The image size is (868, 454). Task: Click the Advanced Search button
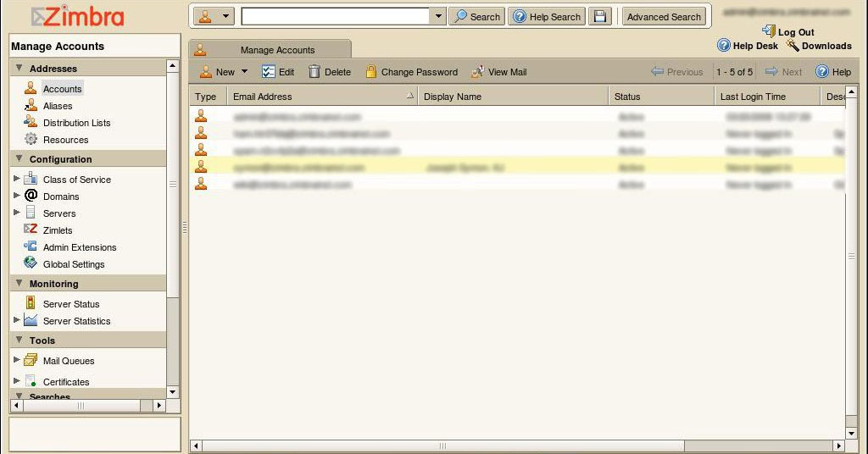pos(664,17)
